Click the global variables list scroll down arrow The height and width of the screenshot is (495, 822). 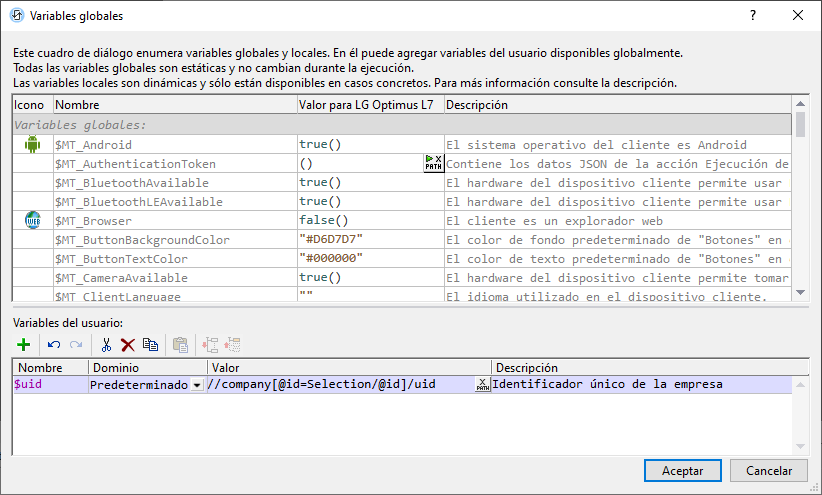click(800, 292)
